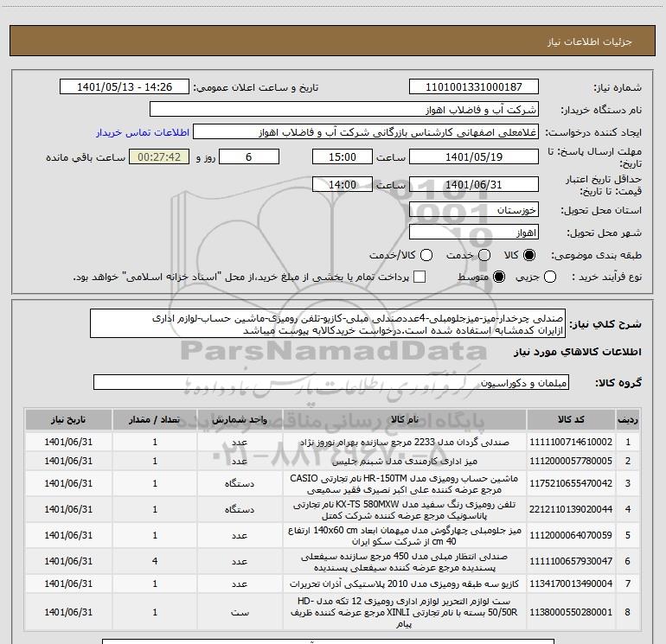Click the request creator field غلامعلی اصفهانی

(x=366, y=132)
